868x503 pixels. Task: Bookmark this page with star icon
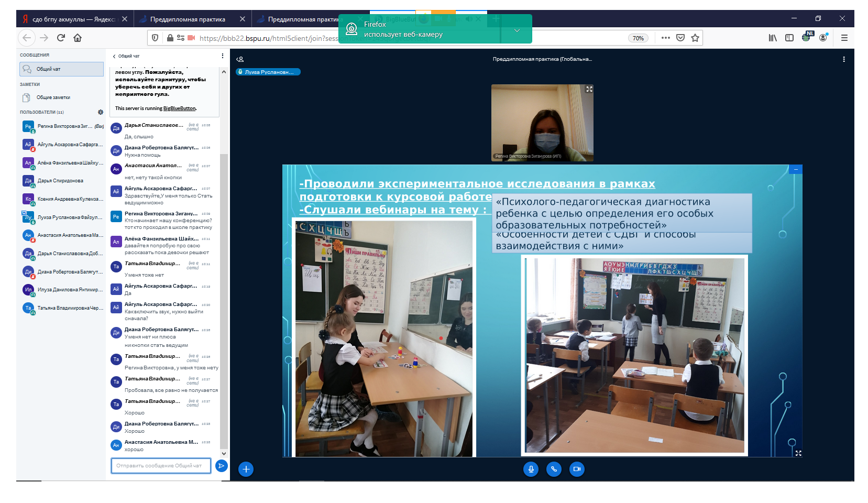coord(695,38)
